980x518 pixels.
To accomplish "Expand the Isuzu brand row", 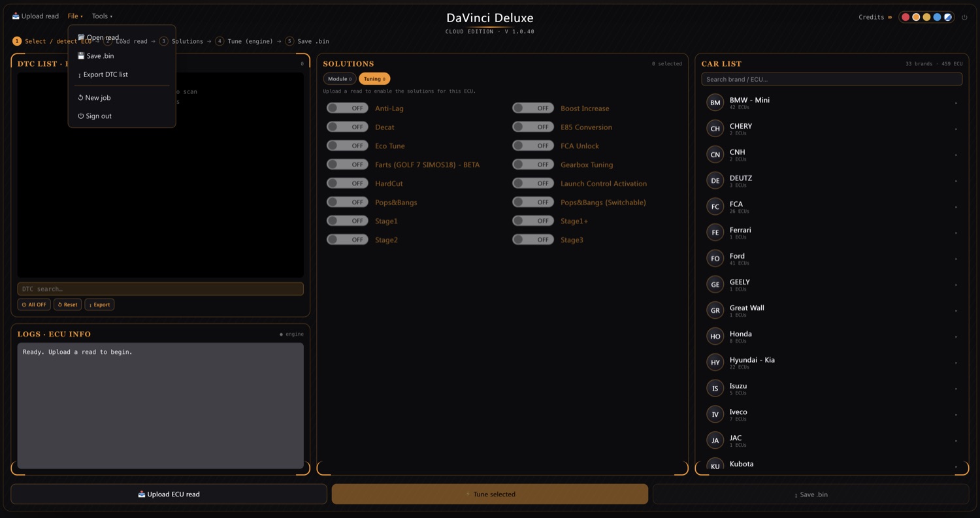I will pos(832,389).
